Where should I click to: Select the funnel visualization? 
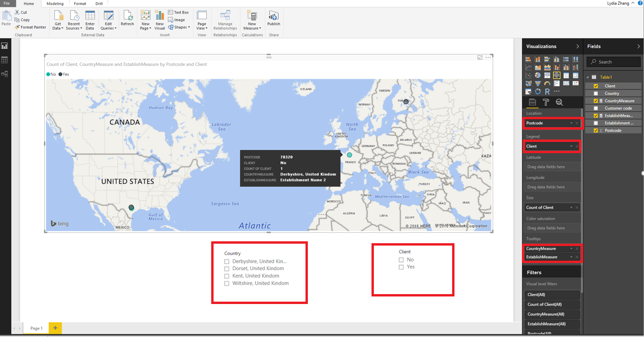coord(538,83)
